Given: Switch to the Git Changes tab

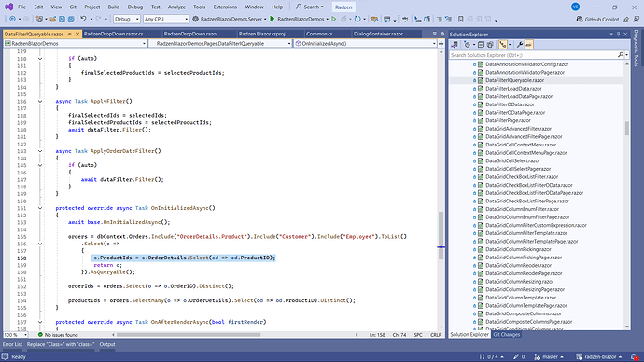Looking at the screenshot, I should [x=507, y=335].
